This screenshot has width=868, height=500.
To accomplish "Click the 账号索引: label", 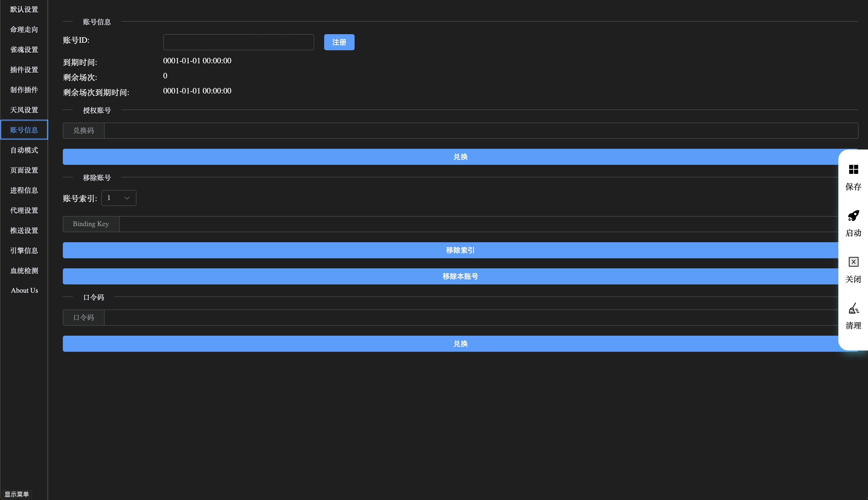I will tap(80, 198).
